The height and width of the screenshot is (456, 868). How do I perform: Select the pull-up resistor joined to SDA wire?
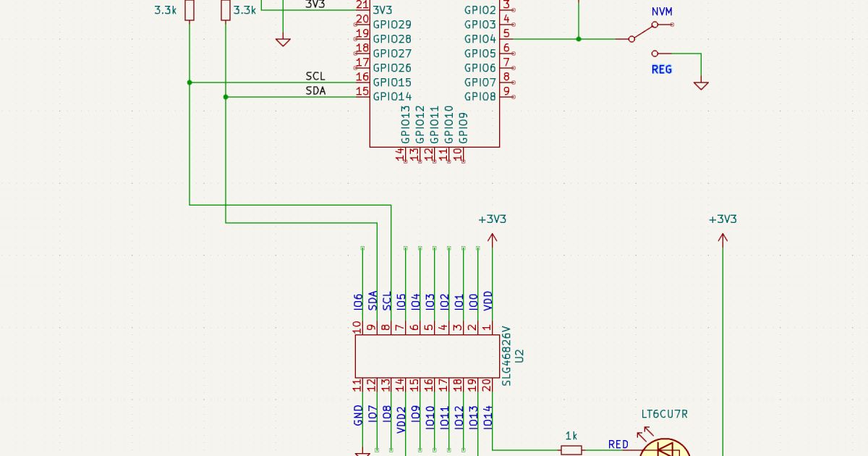(x=226, y=10)
